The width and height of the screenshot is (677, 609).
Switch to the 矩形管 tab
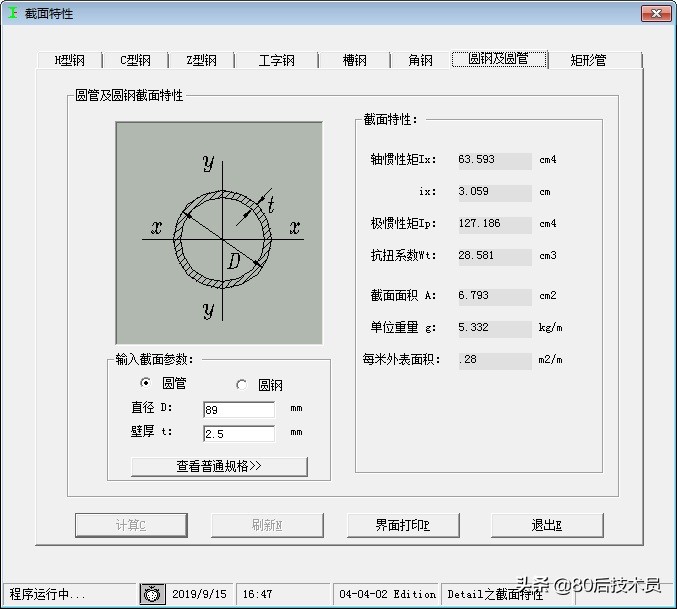click(588, 60)
